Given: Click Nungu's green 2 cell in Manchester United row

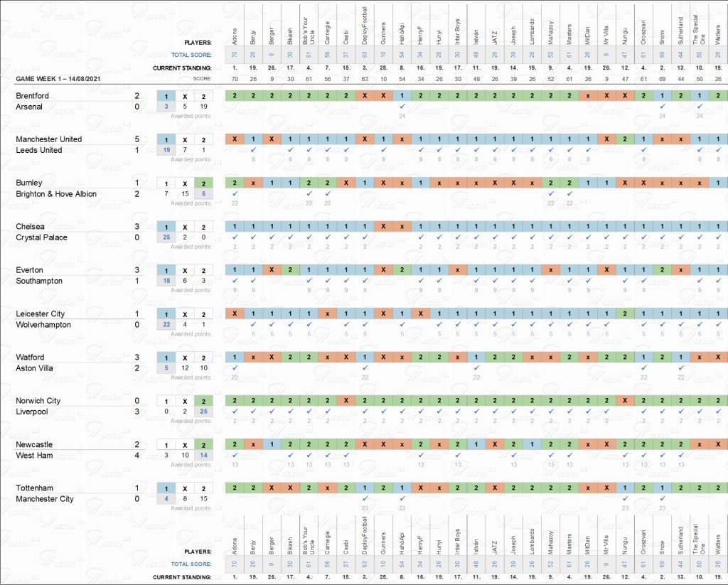Looking at the screenshot, I should [x=625, y=139].
